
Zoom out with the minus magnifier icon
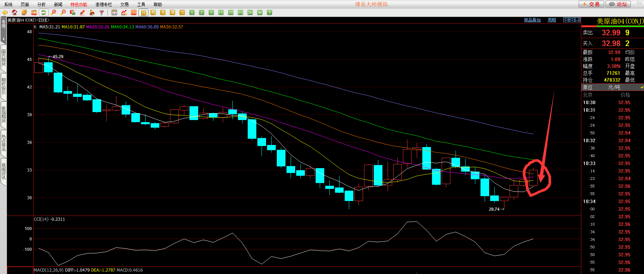pyautogui.click(x=63, y=12)
